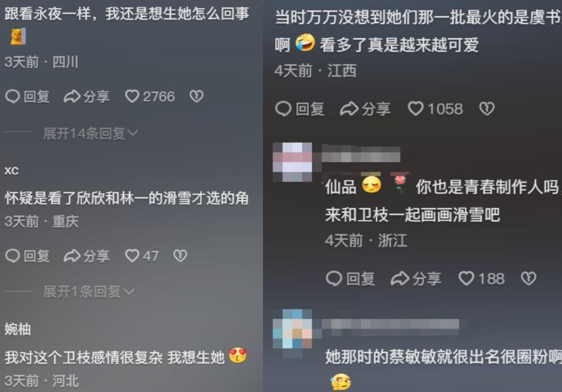Expand the 1 reply thread
Screen dimensions: 562x392
[x=89, y=291]
